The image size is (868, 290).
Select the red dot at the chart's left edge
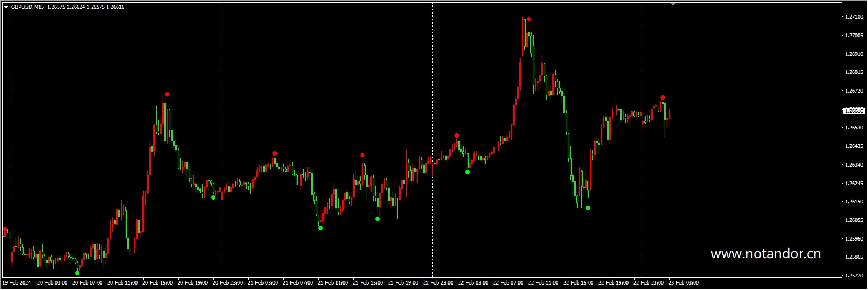pos(5,229)
